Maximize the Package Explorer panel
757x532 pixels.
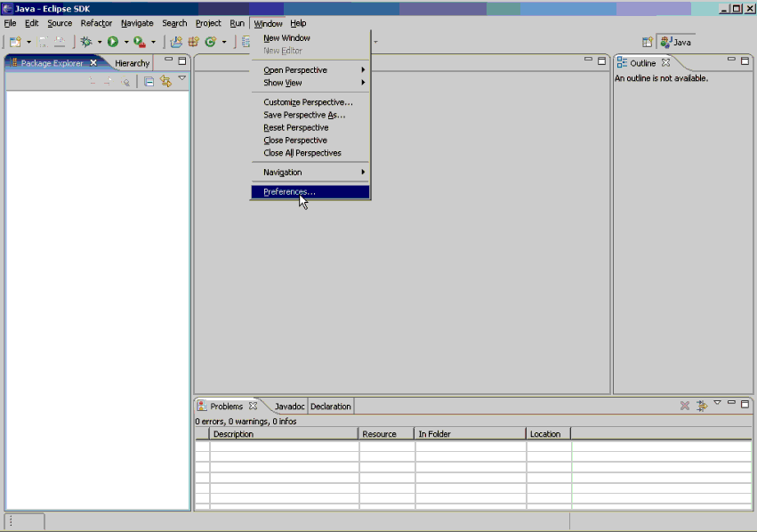point(182,60)
